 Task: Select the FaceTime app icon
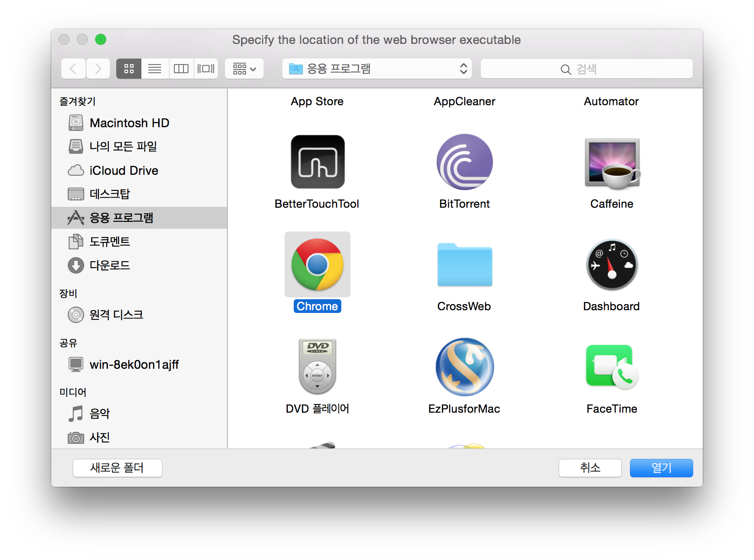coord(612,366)
